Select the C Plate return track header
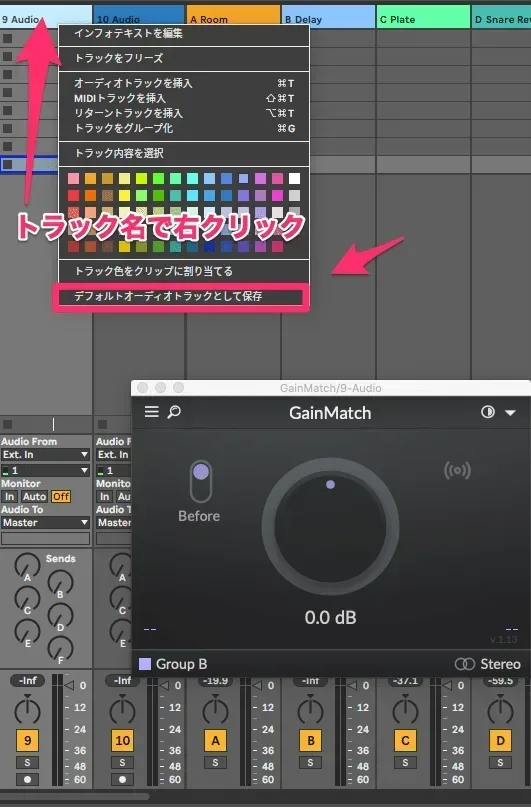This screenshot has width=531, height=807. (423, 19)
